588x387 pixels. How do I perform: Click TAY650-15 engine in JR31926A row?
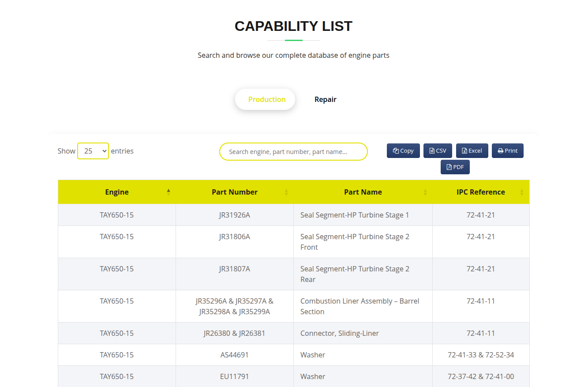coord(117,215)
